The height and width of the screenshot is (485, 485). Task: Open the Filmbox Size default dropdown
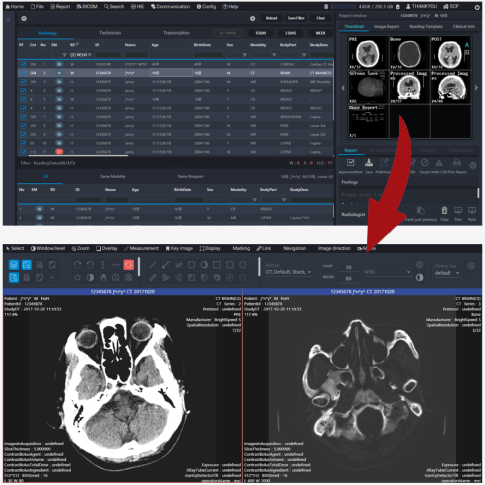click(x=447, y=273)
